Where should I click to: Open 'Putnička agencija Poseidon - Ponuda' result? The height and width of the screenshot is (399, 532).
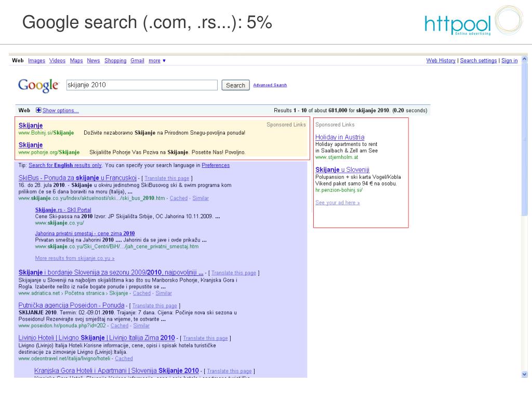[x=71, y=305]
